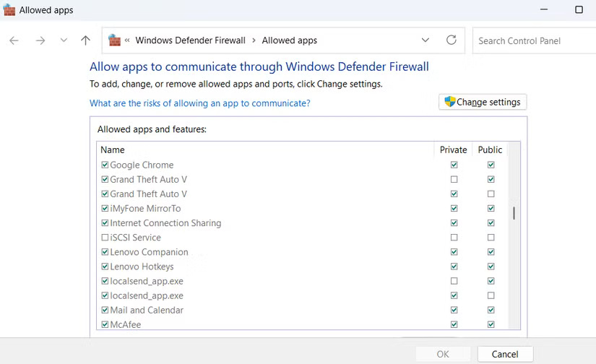The image size is (596, 364).
Task: Click the double chevron in the address bar
Action: 128,40
